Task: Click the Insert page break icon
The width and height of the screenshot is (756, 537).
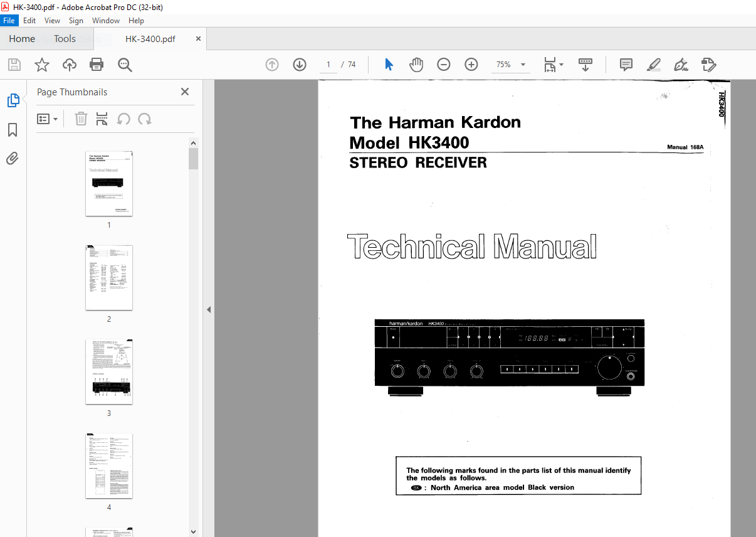Action: (102, 119)
